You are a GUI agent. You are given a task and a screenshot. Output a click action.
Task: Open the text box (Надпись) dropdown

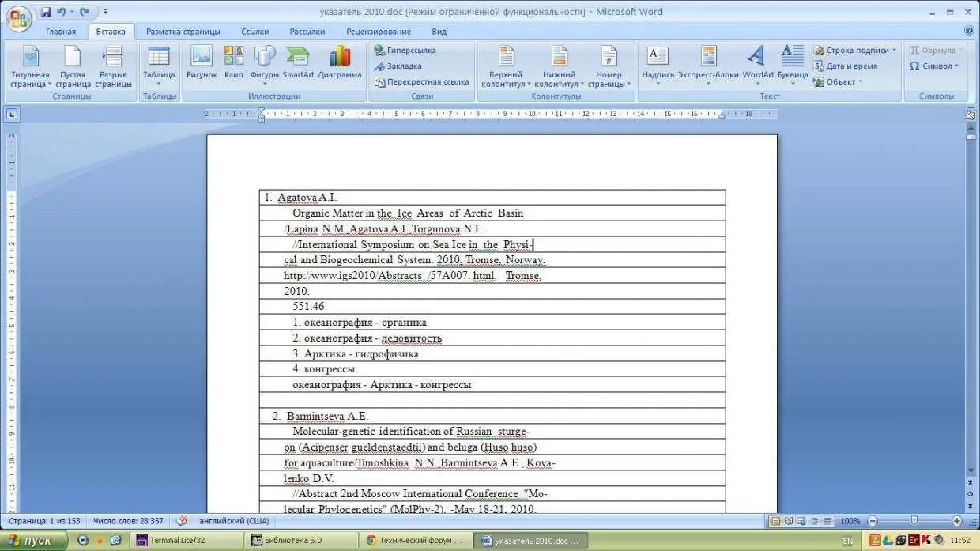click(x=658, y=66)
